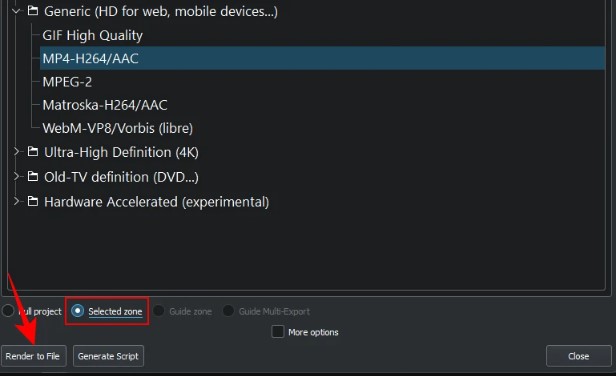616x376 pixels.
Task: Choose the Selected zone radio option
Action: (x=77, y=311)
